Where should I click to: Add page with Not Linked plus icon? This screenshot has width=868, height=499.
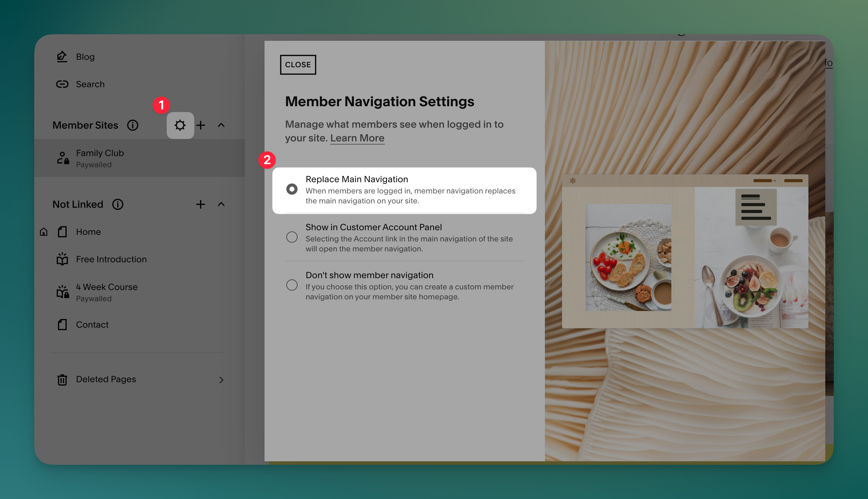coord(201,204)
